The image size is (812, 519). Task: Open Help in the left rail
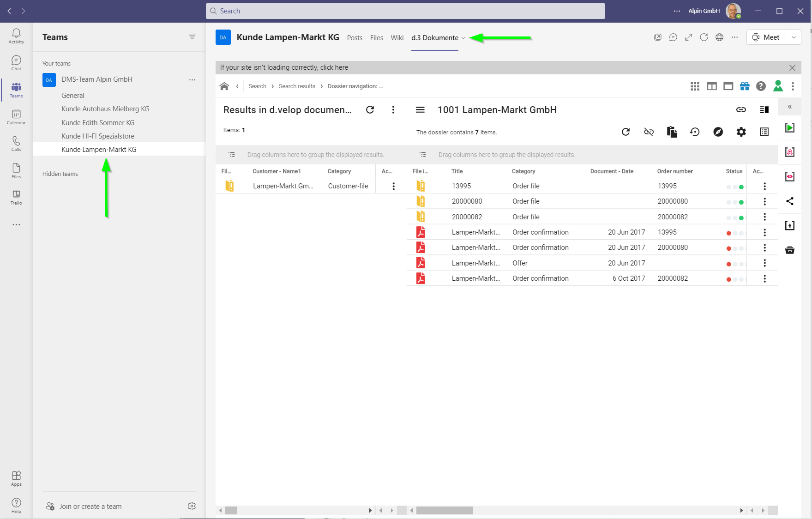coord(16,506)
